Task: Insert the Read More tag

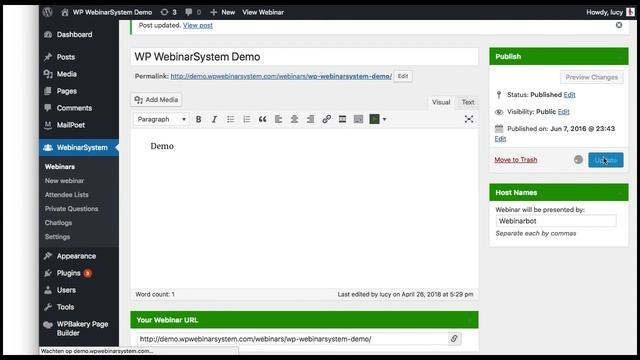Action: (342, 119)
